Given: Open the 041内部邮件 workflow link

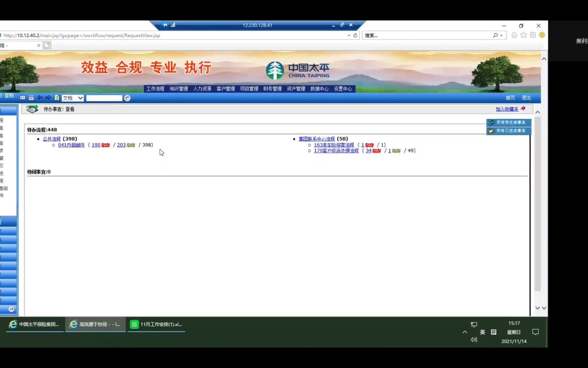Looking at the screenshot, I should [x=71, y=145].
